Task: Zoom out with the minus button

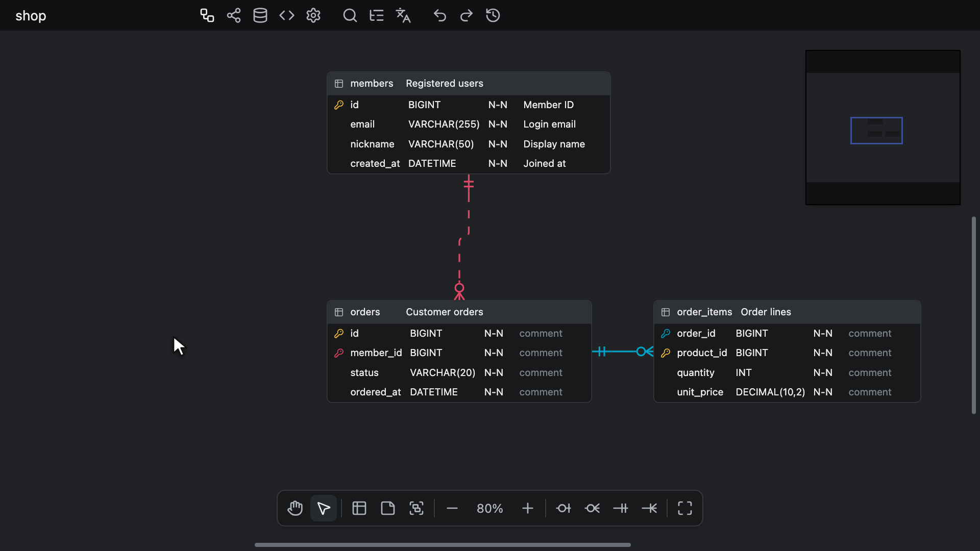Action: (x=452, y=508)
